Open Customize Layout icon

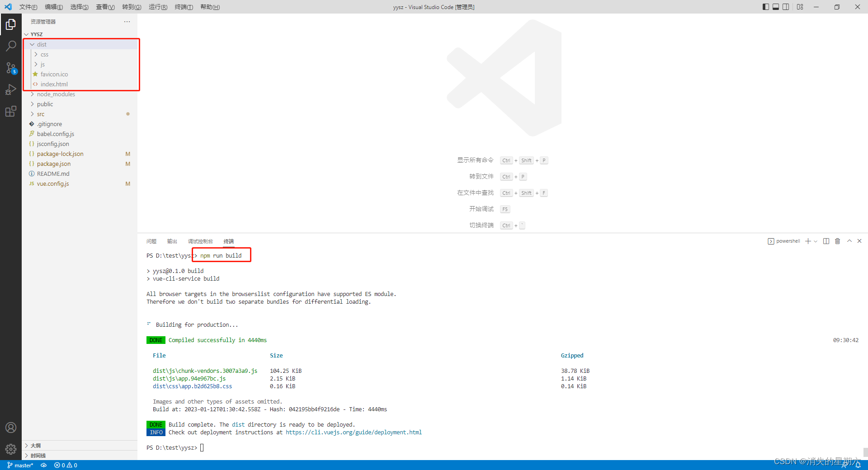tap(800, 7)
